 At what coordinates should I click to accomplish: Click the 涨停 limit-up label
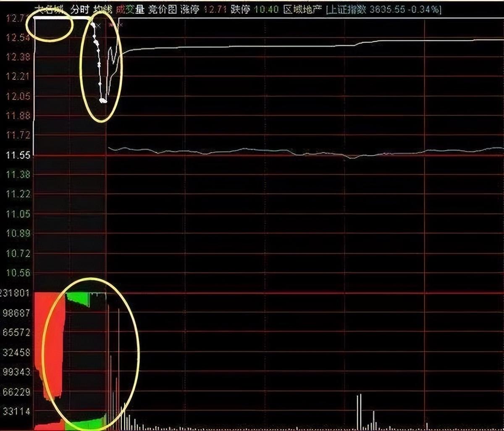(190, 9)
